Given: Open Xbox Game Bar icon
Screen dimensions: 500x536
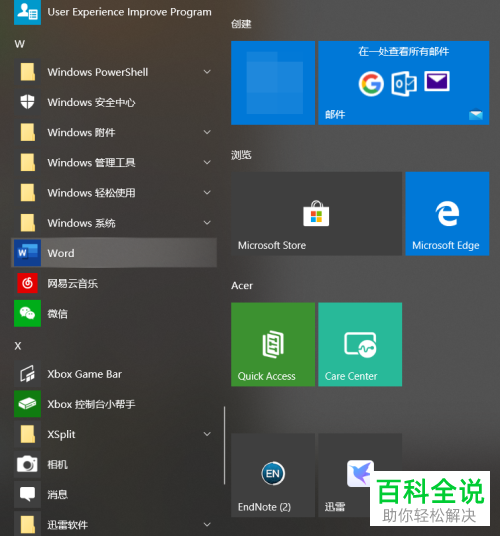Looking at the screenshot, I should [x=27, y=374].
